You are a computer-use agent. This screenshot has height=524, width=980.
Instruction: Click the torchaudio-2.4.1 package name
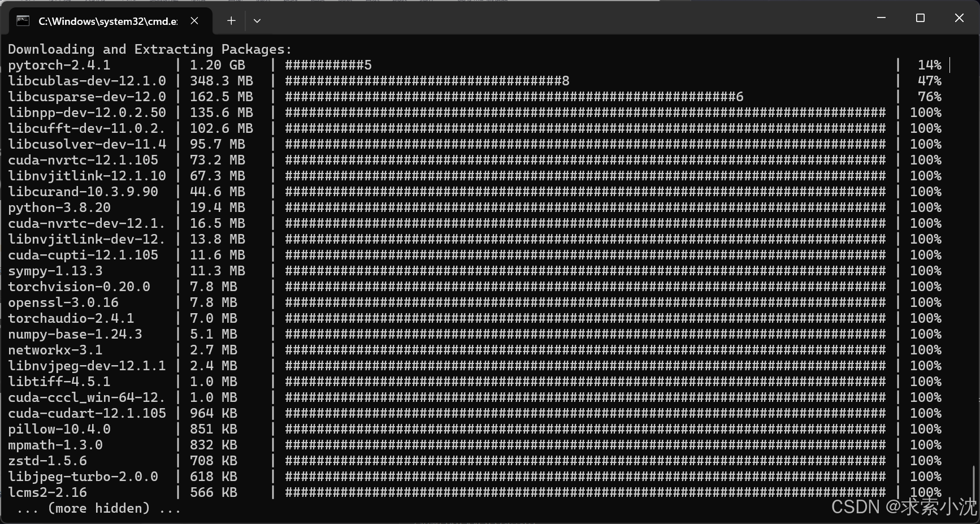(71, 318)
